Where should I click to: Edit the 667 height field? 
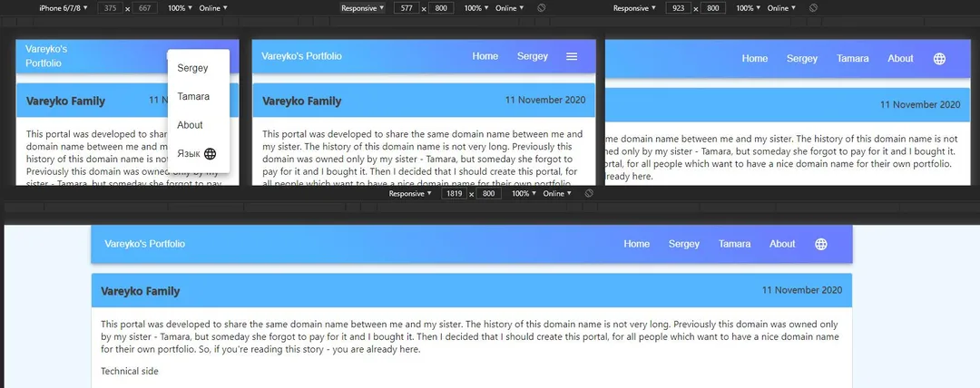point(143,8)
